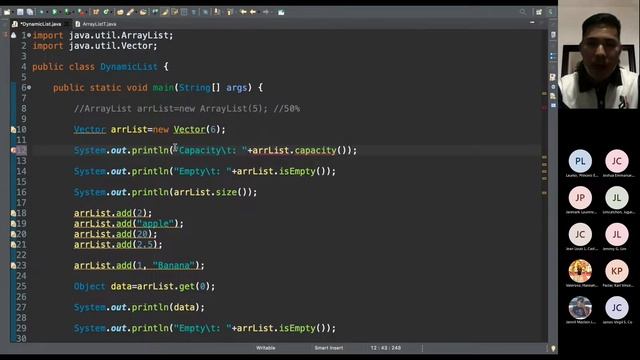The width and height of the screenshot is (640, 360).
Task: Switch to the Java perspective icon
Action: pyautogui.click(x=550, y=12)
